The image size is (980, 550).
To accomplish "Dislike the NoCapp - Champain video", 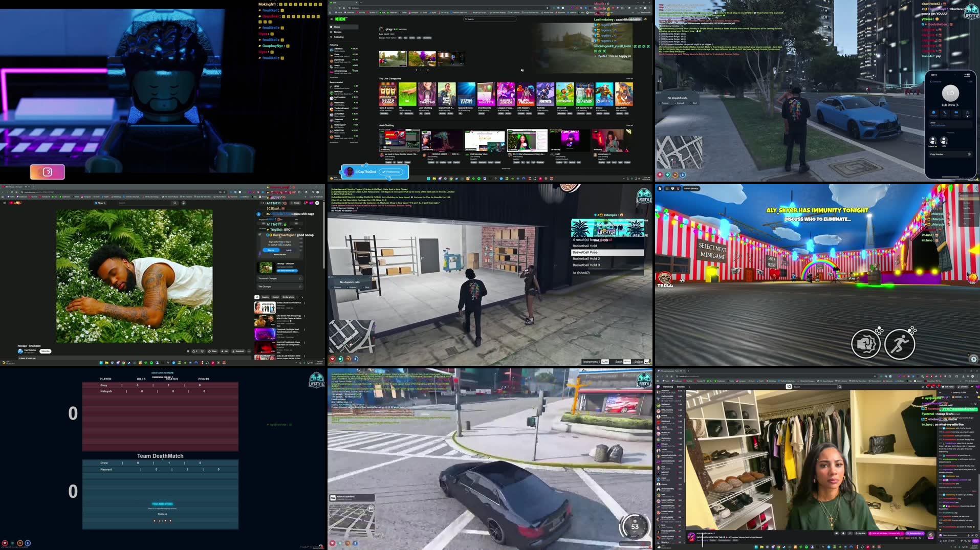I will (x=203, y=351).
